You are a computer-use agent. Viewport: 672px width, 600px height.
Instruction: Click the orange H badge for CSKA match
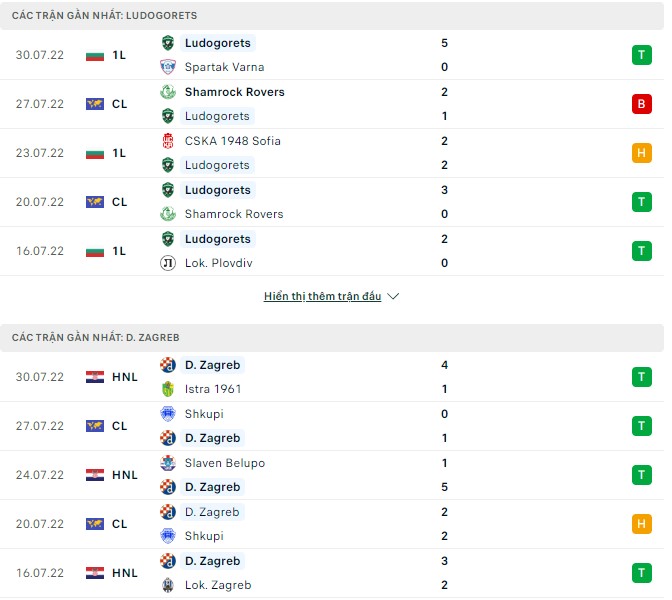(x=641, y=153)
